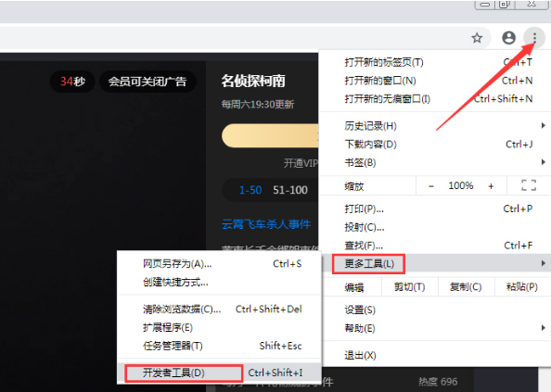Expand the 帮助(E) submenu
Screen dimensions: 551x392
click(436, 328)
